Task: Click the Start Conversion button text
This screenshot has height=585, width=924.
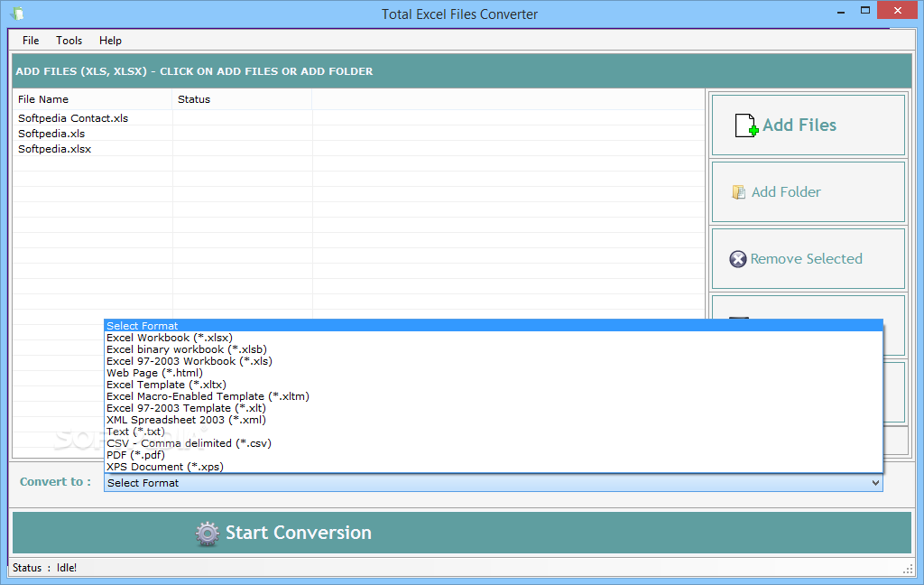Action: tap(299, 534)
